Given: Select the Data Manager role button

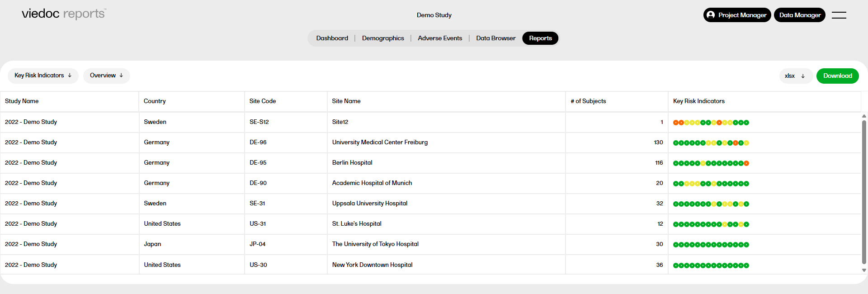Looking at the screenshot, I should [x=799, y=15].
